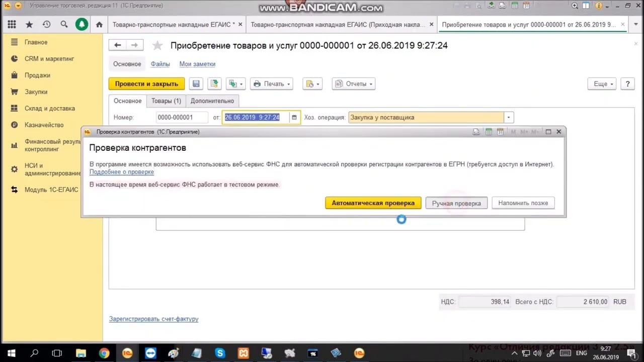Choose Ручная проверка

[456, 203]
